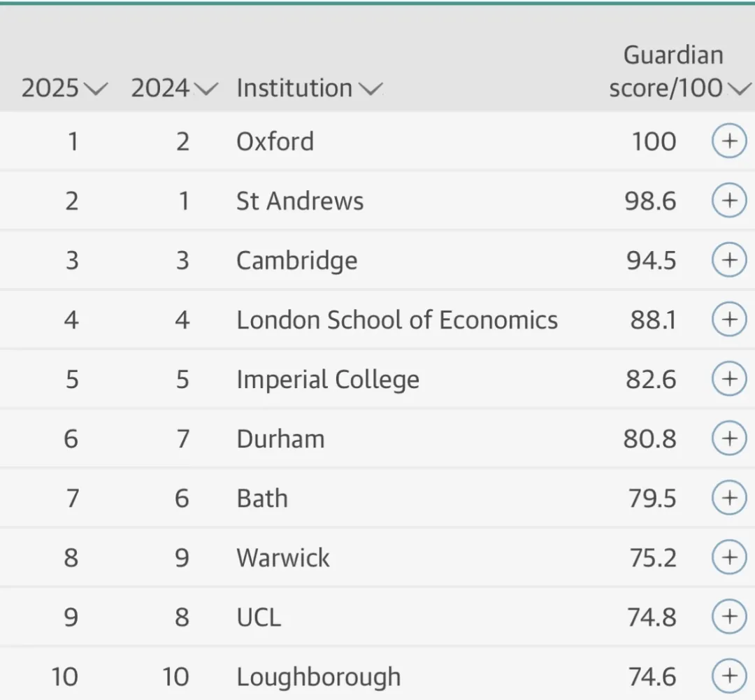Sort by 2025 ranking column
This screenshot has width=755, height=700.
[64, 89]
